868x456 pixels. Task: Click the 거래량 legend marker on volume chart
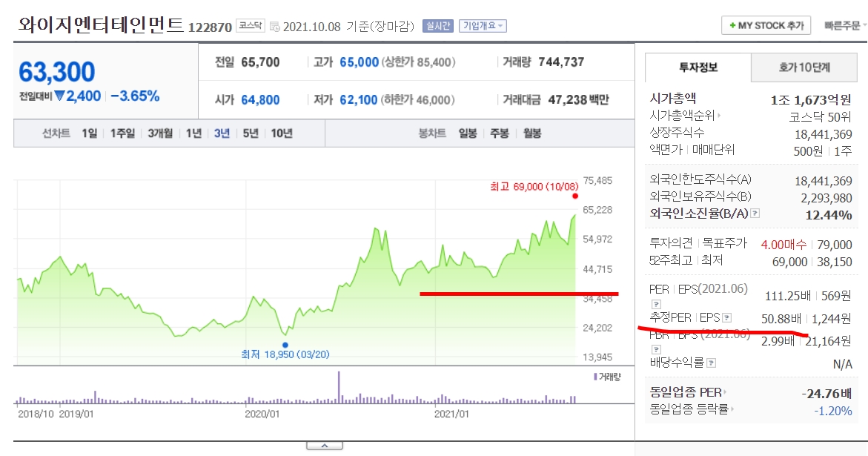(x=595, y=377)
